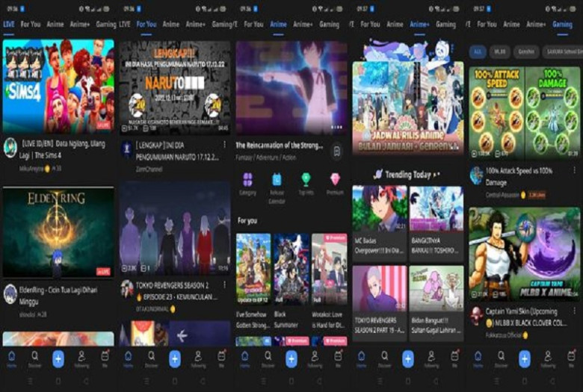Open three-dot menu for LENGKAP Naruto video
This screenshot has height=392, width=583.
[x=224, y=144]
